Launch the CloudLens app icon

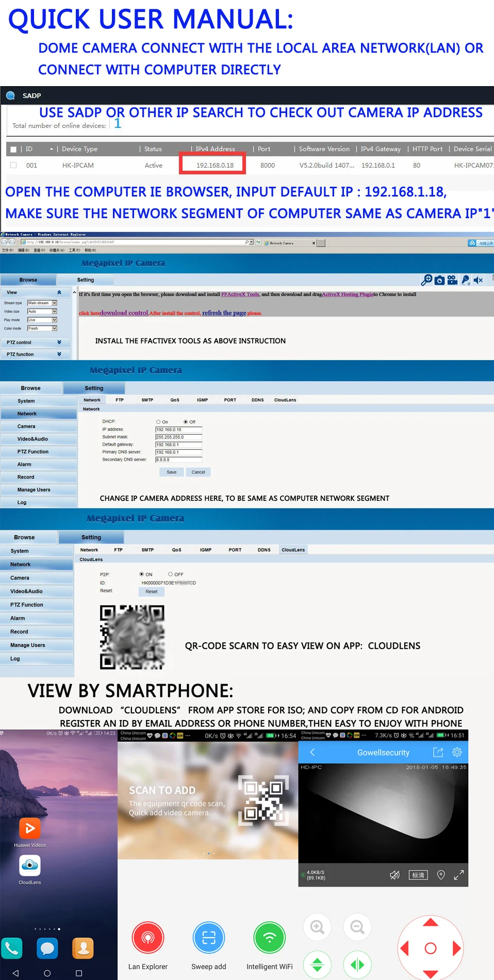pos(30,865)
